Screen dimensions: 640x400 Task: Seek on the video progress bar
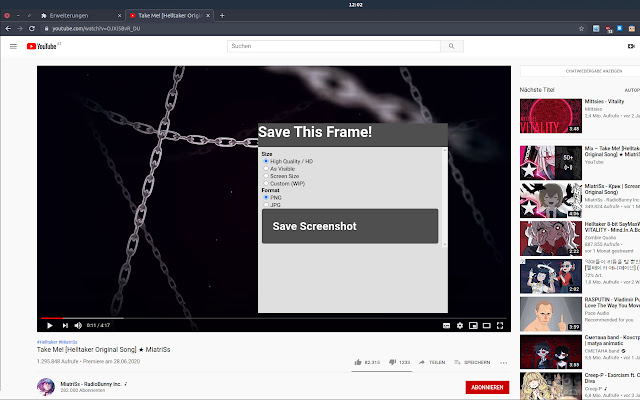coord(273,318)
